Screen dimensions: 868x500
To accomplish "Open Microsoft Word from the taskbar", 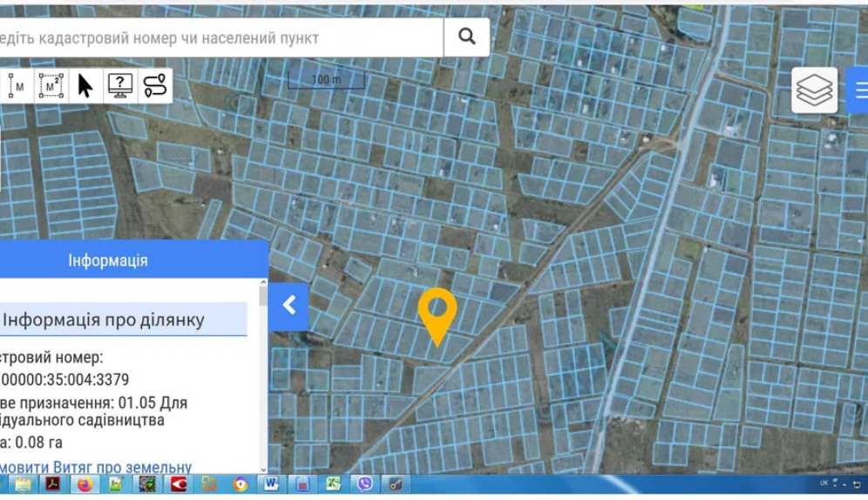I will point(271,484).
